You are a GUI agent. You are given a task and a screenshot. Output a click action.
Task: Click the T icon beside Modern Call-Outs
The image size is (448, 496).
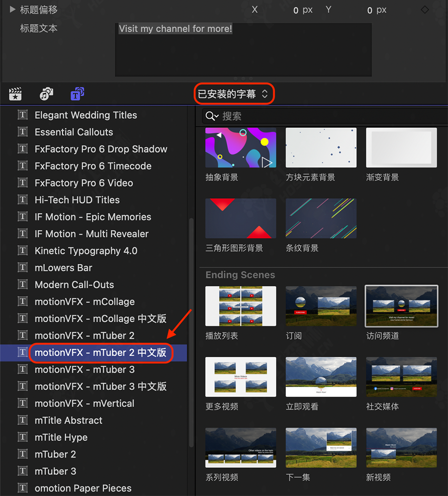point(22,284)
